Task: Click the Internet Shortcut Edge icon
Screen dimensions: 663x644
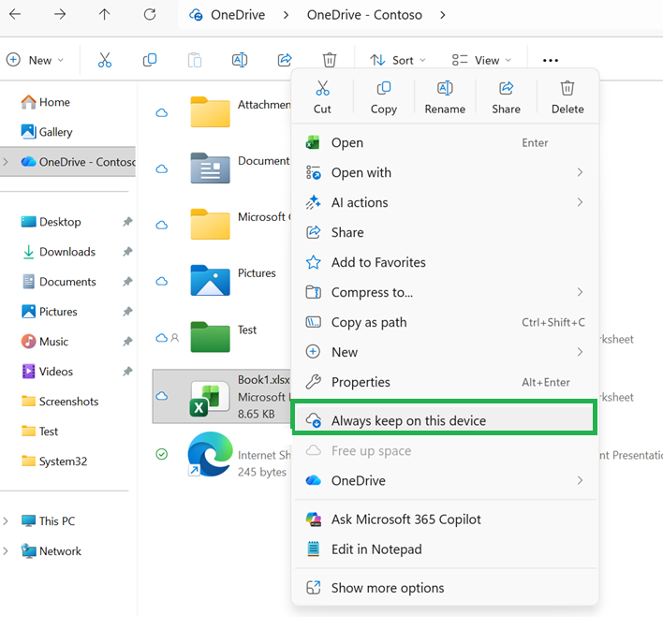Action: point(210,454)
